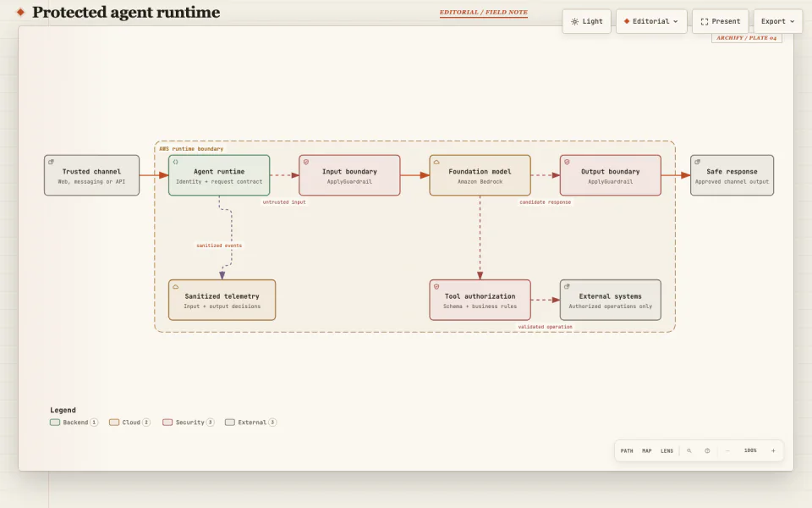Select the Agent runtime node
Screen dimensions: 812x508
[x=219, y=175]
